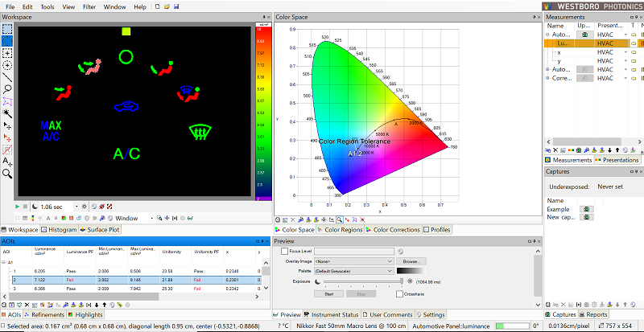Pick the line profile tool
This screenshot has width=644, height=332.
[7, 77]
